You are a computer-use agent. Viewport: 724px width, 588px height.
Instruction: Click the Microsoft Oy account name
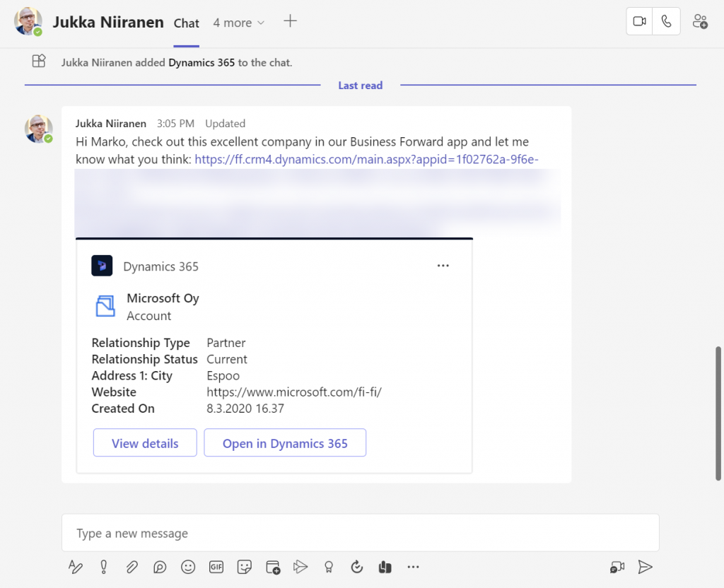click(x=163, y=298)
